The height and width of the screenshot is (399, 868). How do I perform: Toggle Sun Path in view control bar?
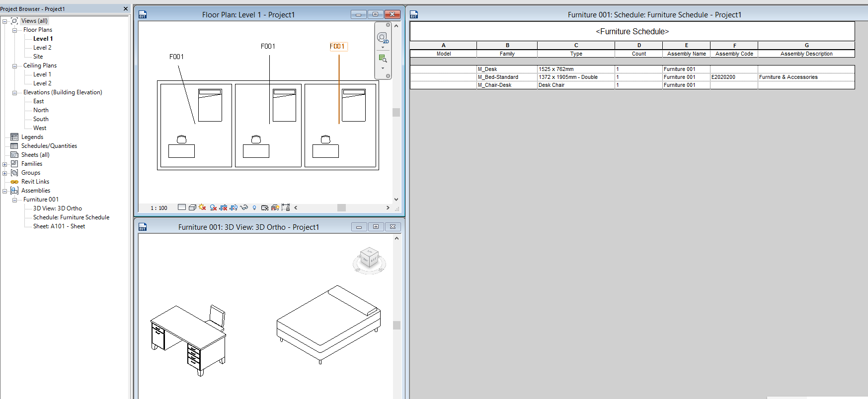coord(202,207)
